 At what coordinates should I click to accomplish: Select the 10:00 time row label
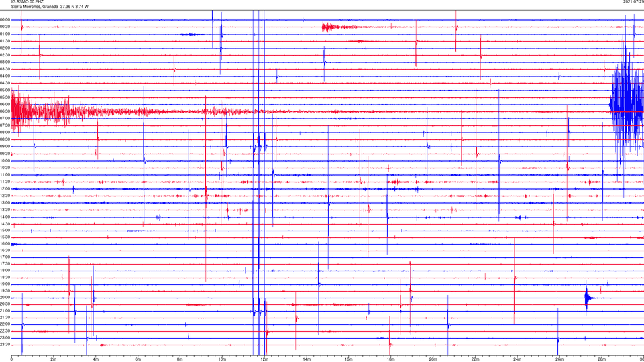point(5,160)
